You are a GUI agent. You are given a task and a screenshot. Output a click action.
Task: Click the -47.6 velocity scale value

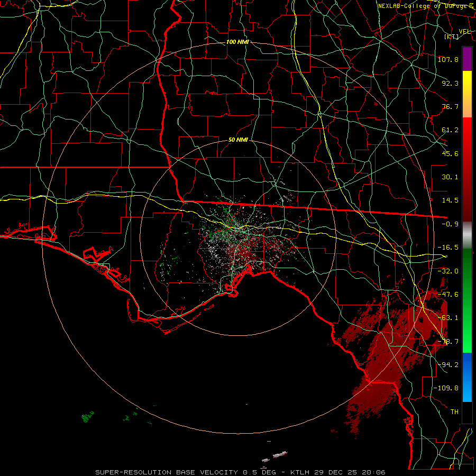[x=448, y=295]
